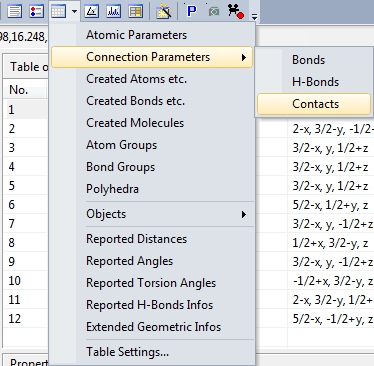Select Reported Torsion Angles entry
Screen dimensions: 374x366
click(151, 283)
